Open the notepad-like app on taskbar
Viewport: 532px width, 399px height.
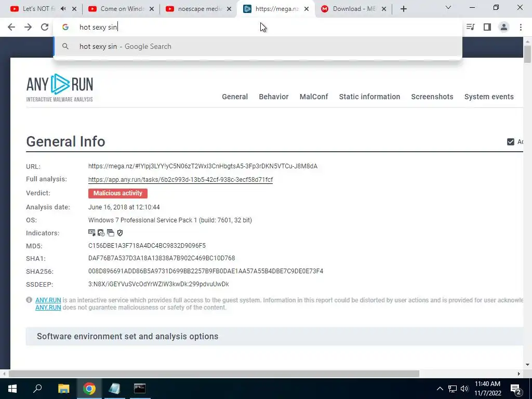pos(114,389)
